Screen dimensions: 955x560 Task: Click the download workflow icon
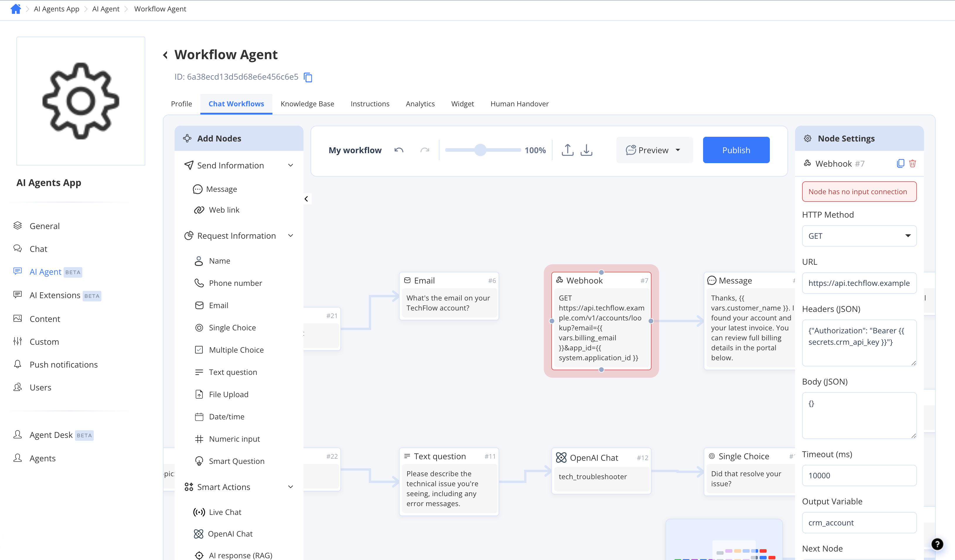coord(586,150)
